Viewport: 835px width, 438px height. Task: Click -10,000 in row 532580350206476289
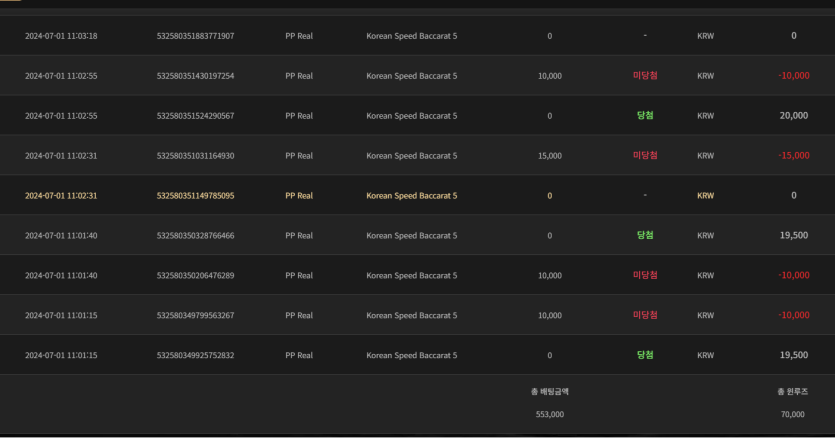click(x=793, y=275)
